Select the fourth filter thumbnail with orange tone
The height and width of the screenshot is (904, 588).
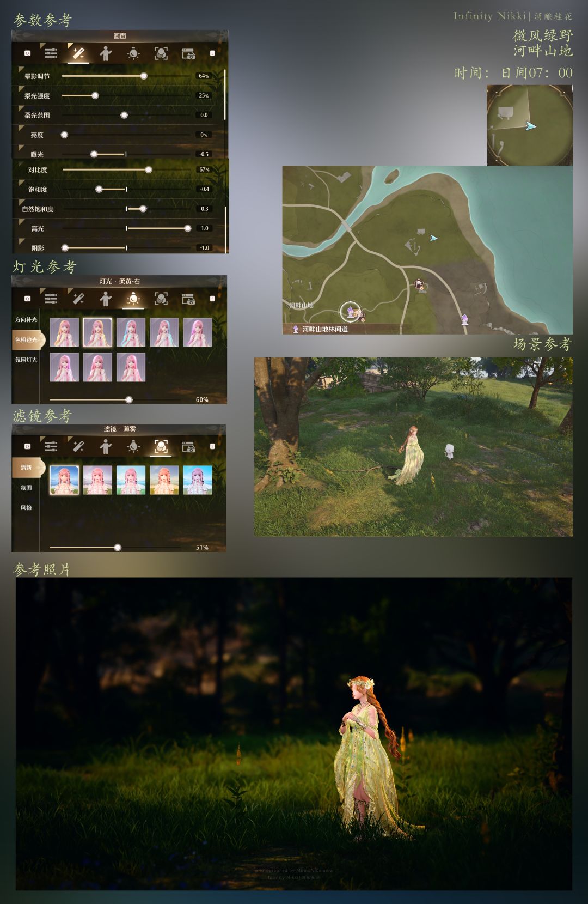(x=164, y=480)
